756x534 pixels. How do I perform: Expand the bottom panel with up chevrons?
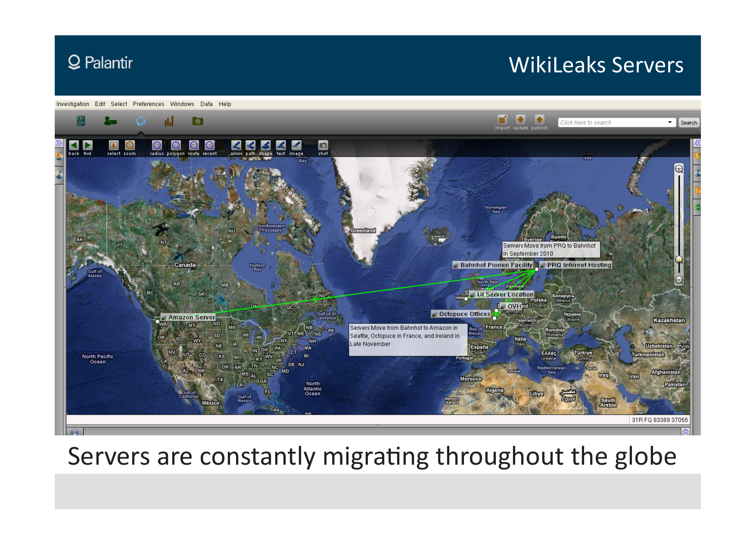click(x=686, y=432)
